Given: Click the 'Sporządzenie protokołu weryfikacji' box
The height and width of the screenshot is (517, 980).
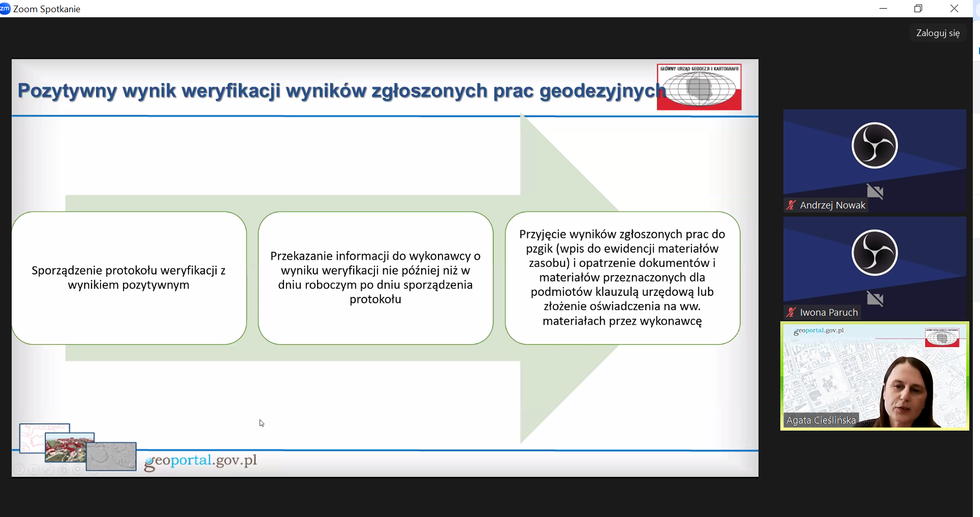Looking at the screenshot, I should pyautogui.click(x=129, y=278).
